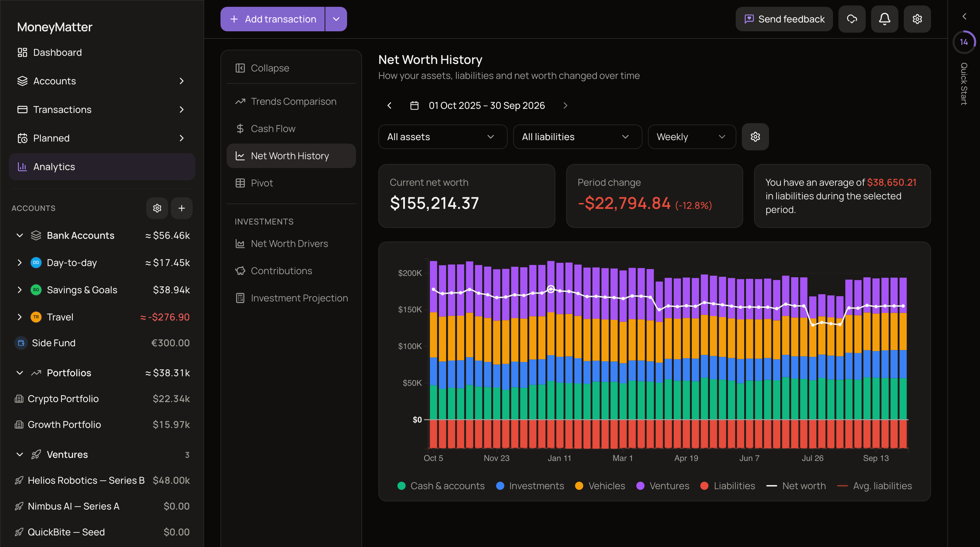
Task: Toggle Liabilities legend series
Action: 728,486
